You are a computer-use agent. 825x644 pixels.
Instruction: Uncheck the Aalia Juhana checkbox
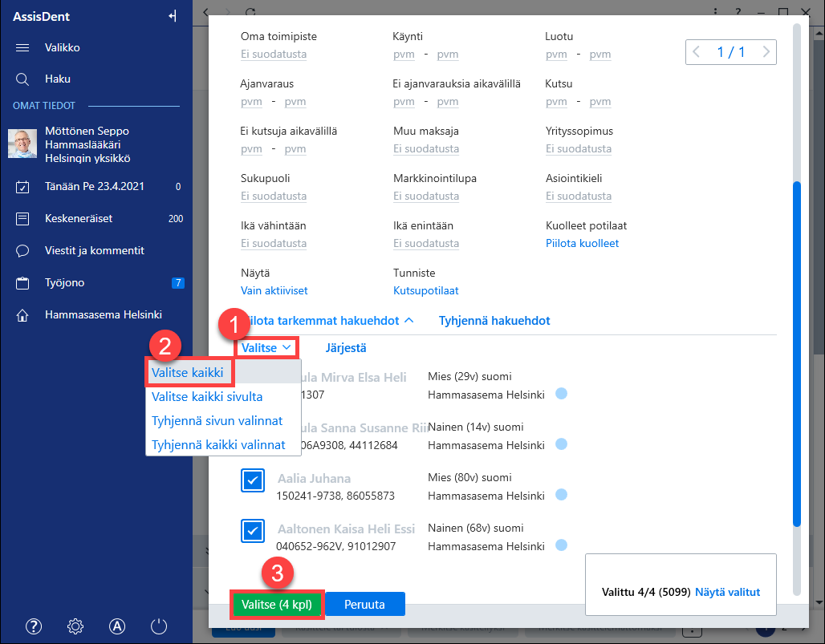click(253, 480)
